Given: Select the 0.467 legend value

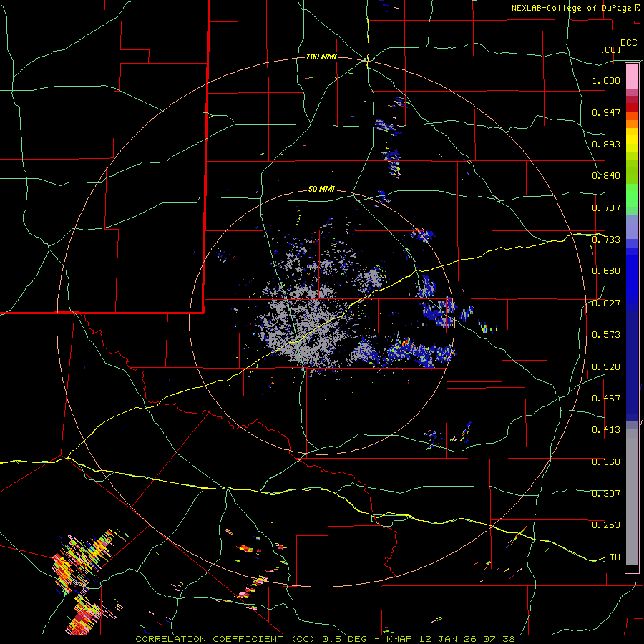Looking at the screenshot, I should pyautogui.click(x=606, y=399).
